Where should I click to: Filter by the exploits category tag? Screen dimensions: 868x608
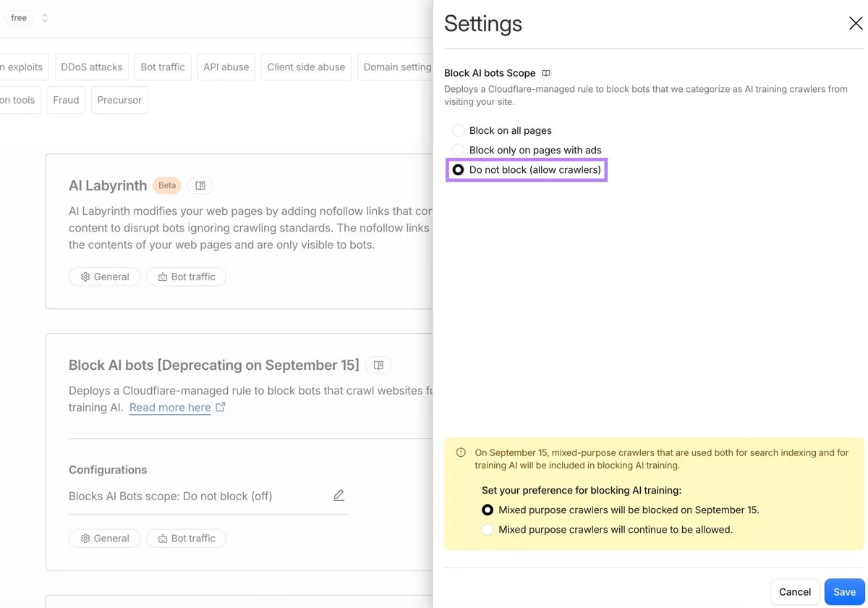[24, 67]
